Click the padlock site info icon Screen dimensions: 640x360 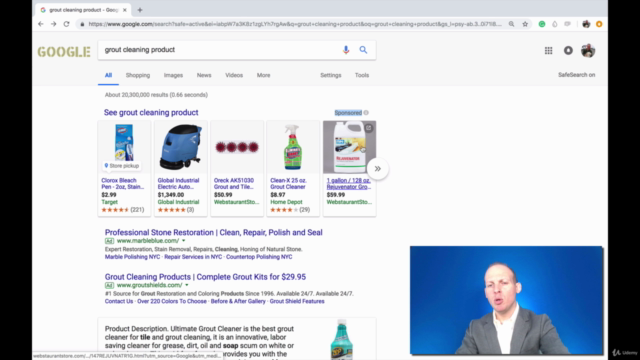point(82,24)
